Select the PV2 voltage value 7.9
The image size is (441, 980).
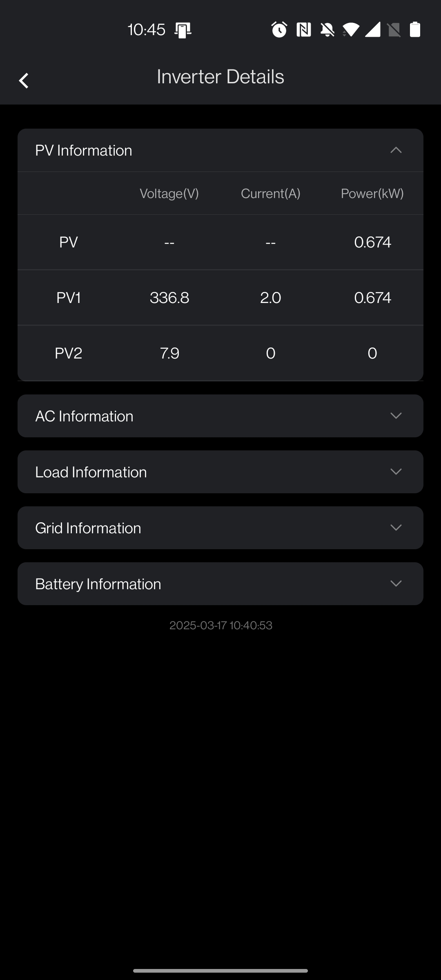(x=169, y=353)
